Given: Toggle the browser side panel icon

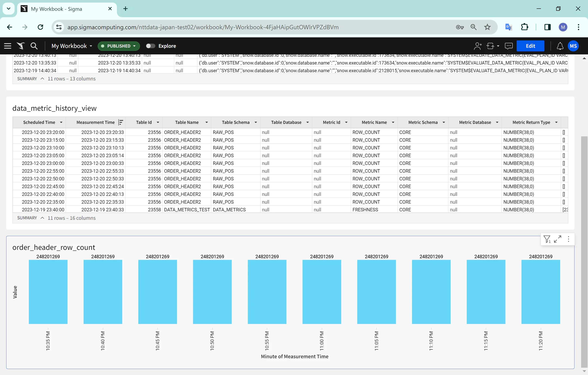Looking at the screenshot, I should 547,27.
